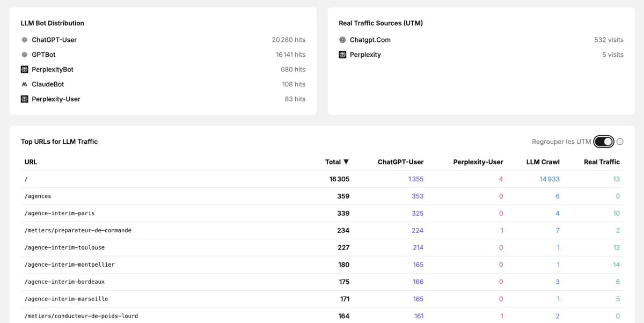Screen dimensions: 644x323
Task: Click the 108 hits value
Action: (294, 84)
